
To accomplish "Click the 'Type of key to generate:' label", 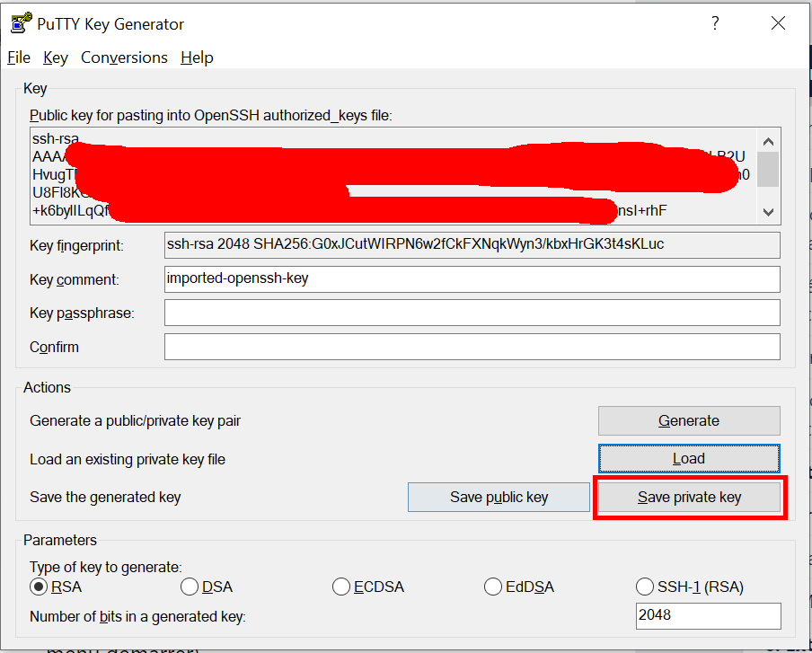I will (106, 567).
